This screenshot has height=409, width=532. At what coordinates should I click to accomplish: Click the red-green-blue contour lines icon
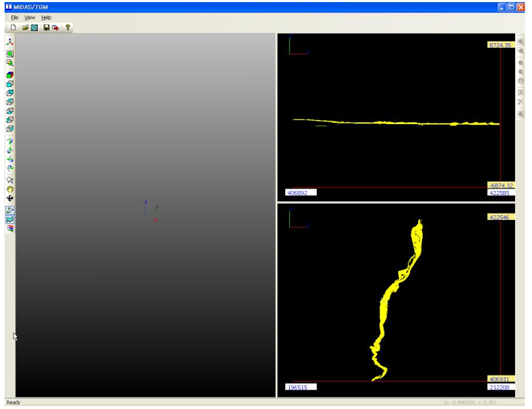pyautogui.click(x=10, y=228)
